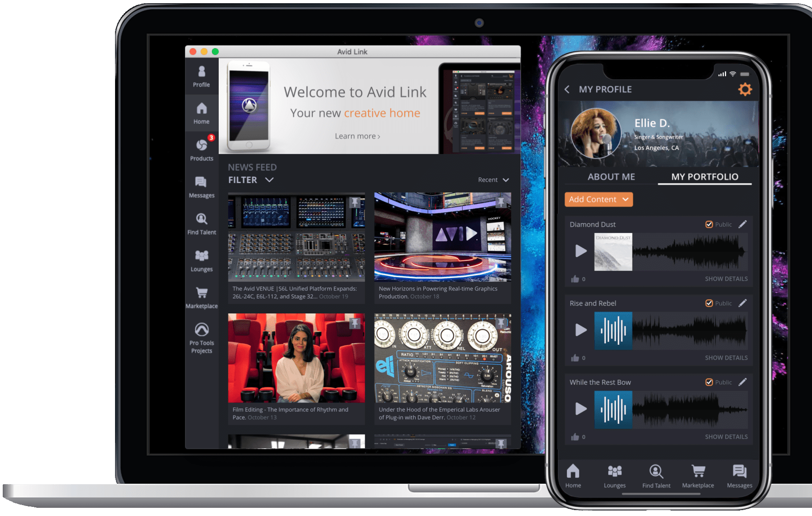The image size is (812, 516).
Task: Open phone profile settings gear
Action: 745,89
